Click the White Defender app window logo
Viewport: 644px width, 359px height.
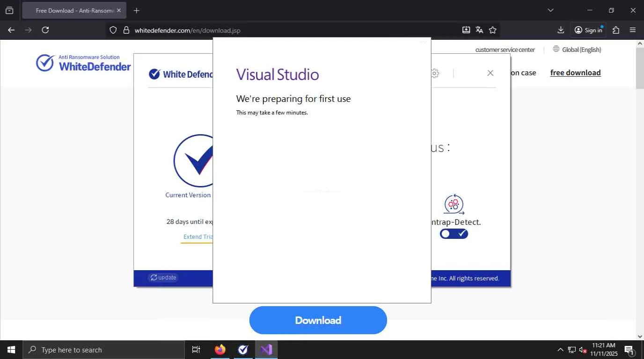(181, 74)
